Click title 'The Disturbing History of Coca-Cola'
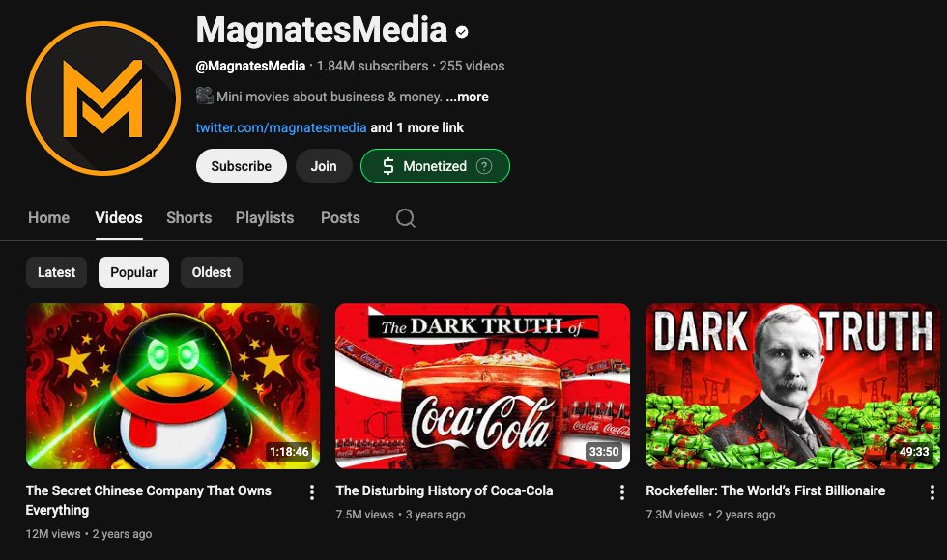 (x=445, y=490)
